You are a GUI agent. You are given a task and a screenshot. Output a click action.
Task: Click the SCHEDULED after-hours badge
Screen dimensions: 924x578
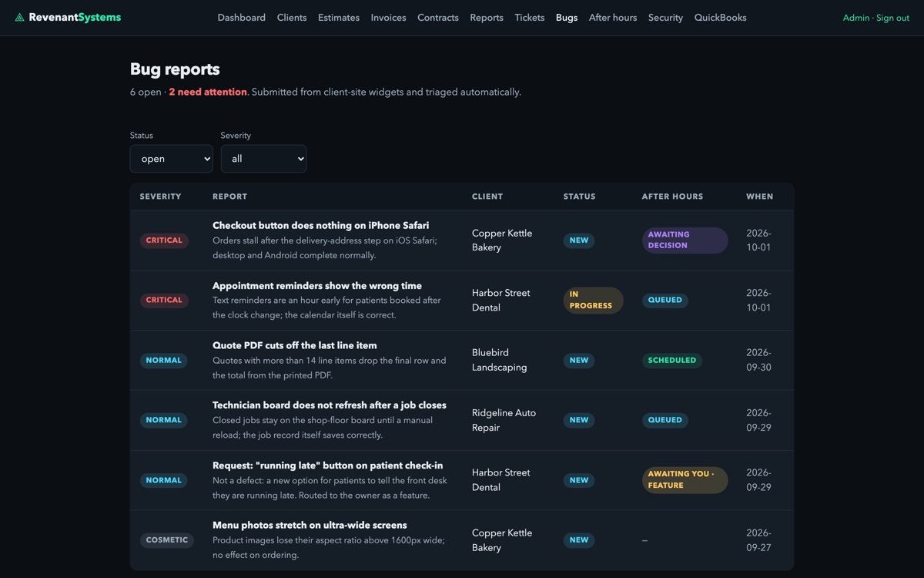click(x=672, y=360)
